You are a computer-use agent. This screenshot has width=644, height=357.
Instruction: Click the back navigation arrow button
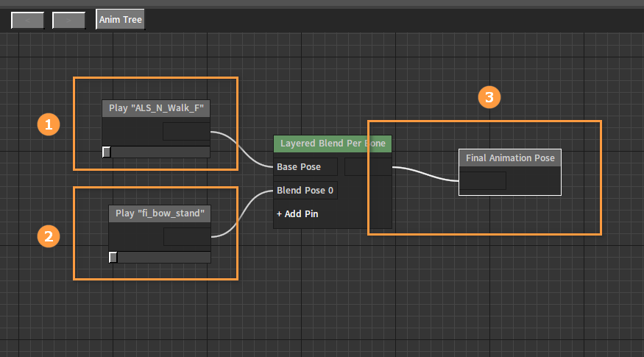tap(28, 20)
